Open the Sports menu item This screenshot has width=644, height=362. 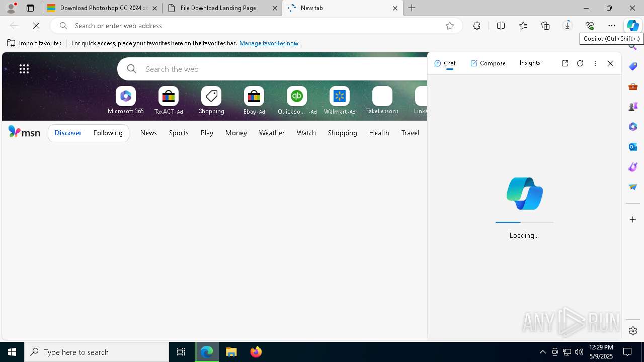179,133
